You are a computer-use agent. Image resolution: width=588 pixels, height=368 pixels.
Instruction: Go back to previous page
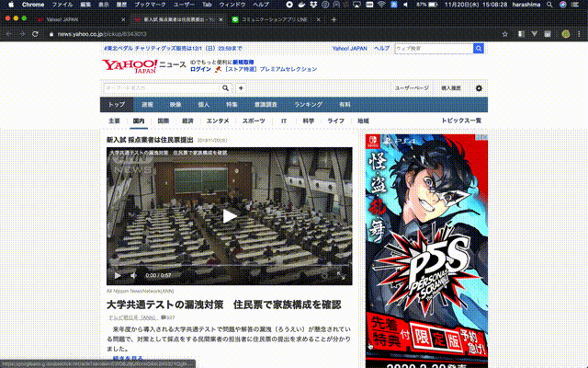click(x=8, y=34)
